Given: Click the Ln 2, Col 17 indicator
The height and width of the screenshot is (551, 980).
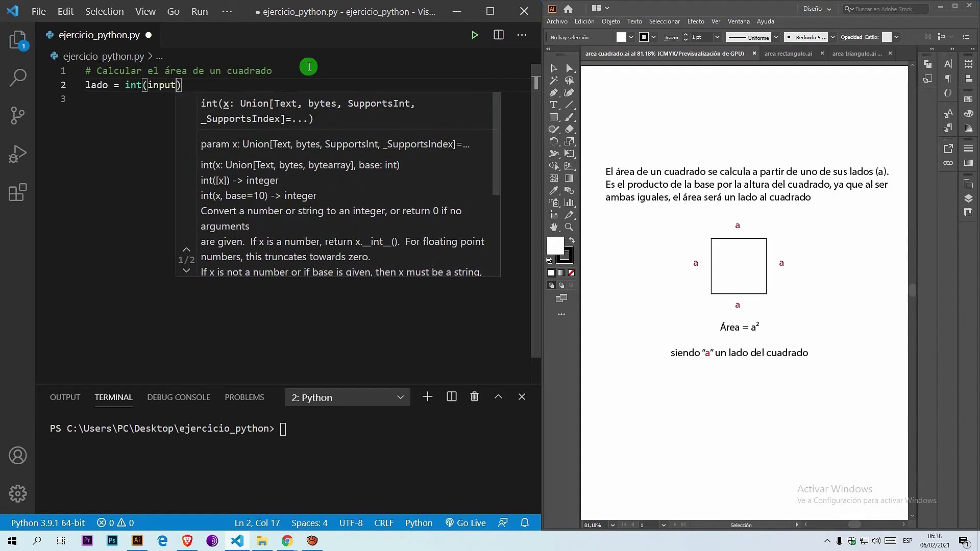Looking at the screenshot, I should point(257,523).
